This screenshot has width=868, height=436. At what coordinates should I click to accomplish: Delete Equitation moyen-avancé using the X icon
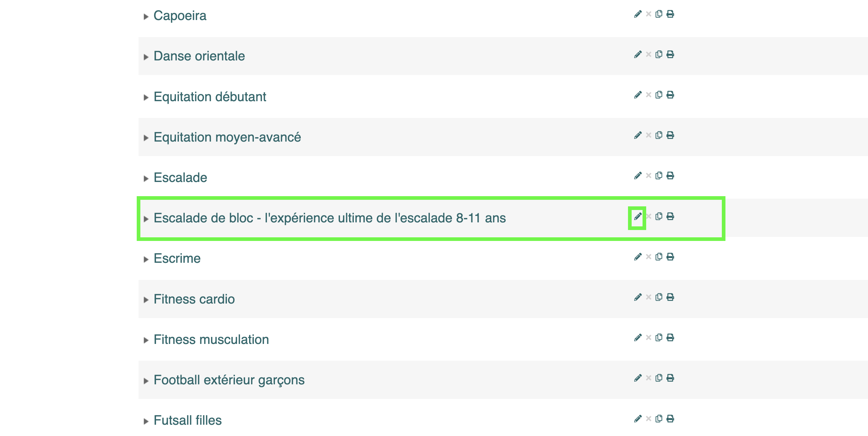pyautogui.click(x=648, y=135)
